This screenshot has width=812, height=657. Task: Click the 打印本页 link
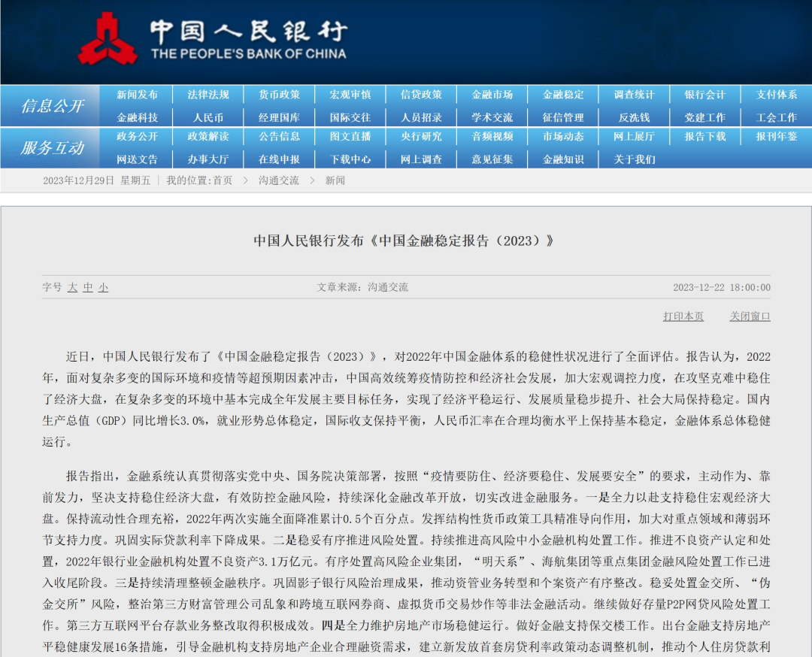(683, 316)
